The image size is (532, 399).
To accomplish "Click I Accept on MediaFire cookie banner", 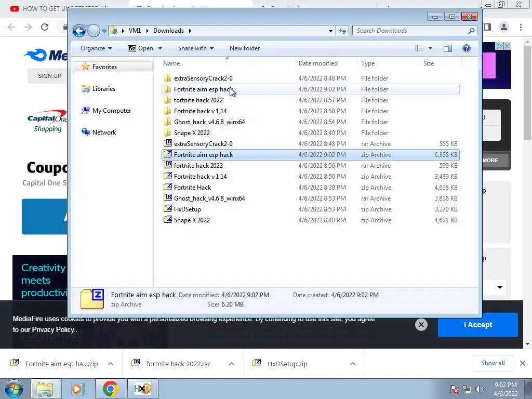I will [478, 325].
